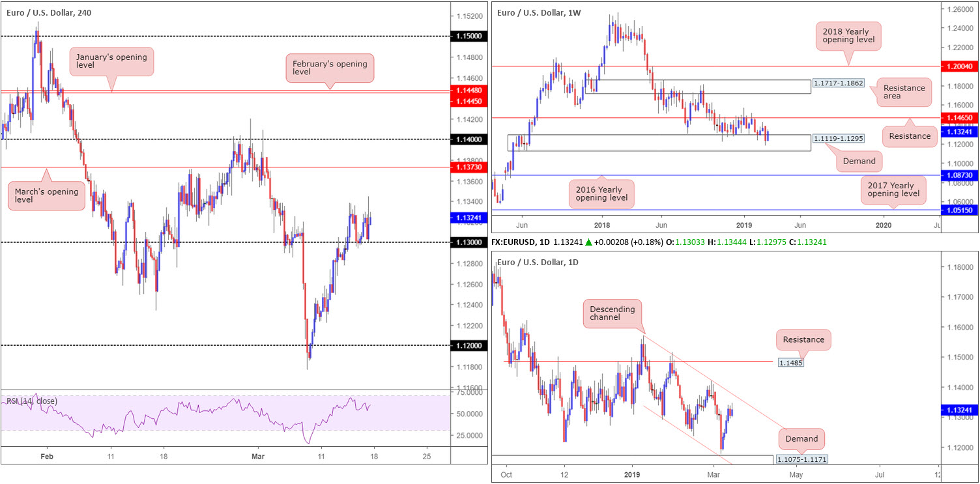Select the Jul date label on daily axis
This screenshot has height=484, width=980.
(880, 476)
